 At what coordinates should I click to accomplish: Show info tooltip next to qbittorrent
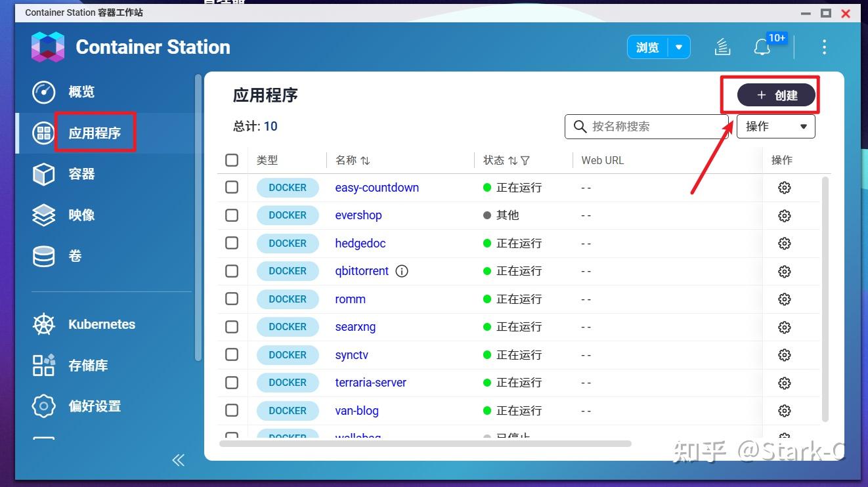pos(401,271)
